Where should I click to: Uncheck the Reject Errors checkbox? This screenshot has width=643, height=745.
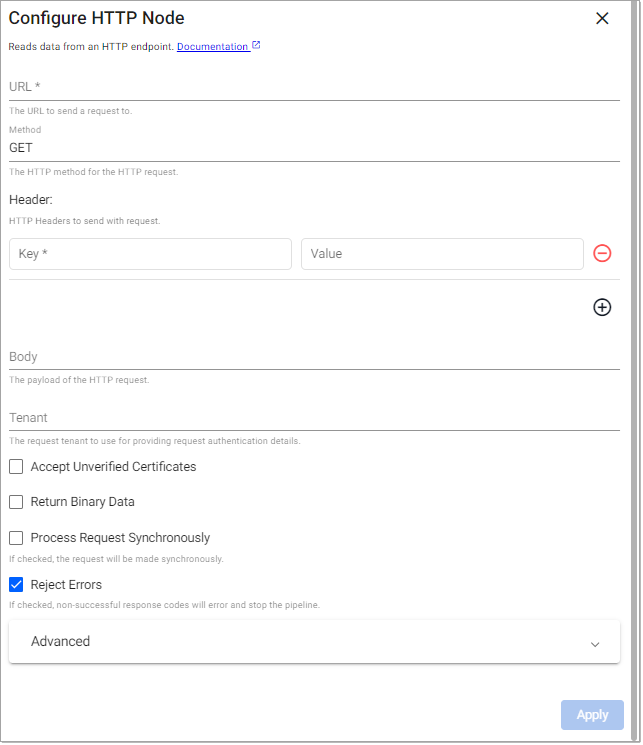tap(16, 585)
